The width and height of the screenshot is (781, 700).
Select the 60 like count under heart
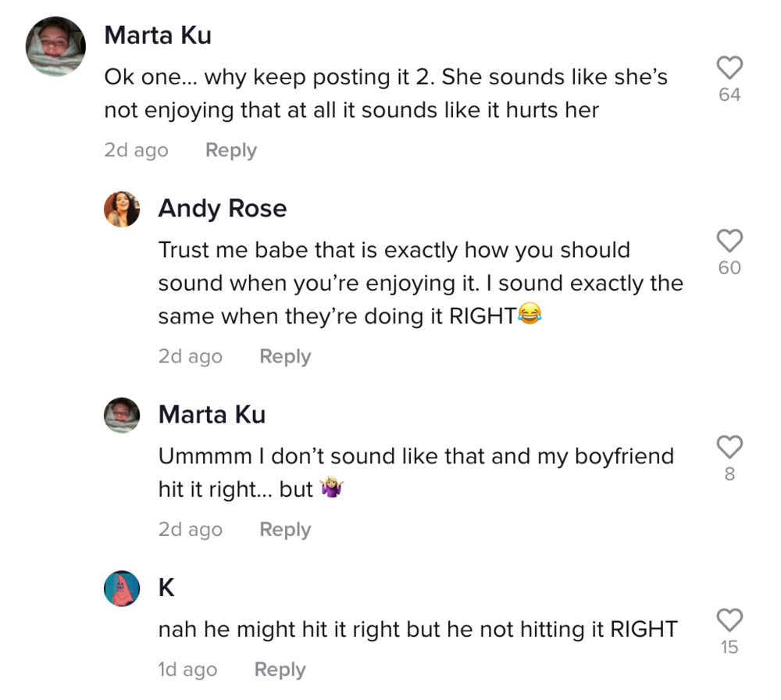point(729,267)
